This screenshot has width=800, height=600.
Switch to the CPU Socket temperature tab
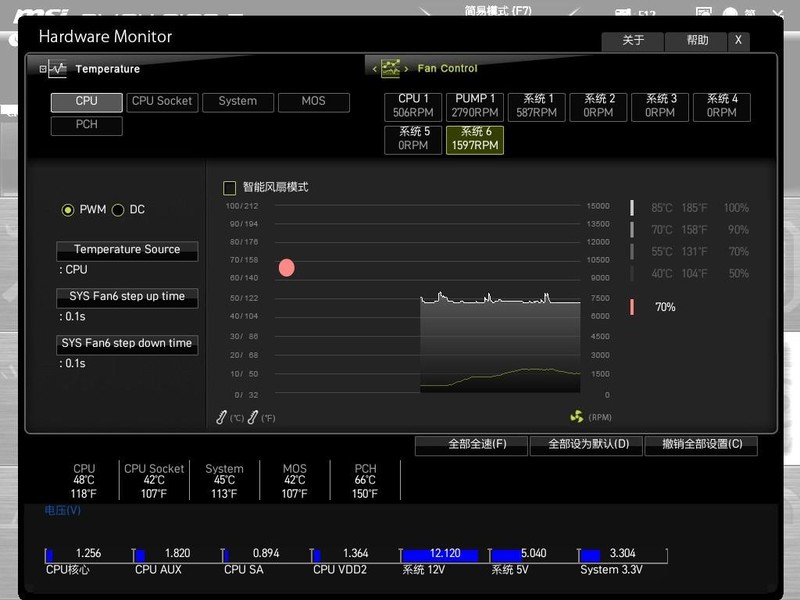point(162,102)
